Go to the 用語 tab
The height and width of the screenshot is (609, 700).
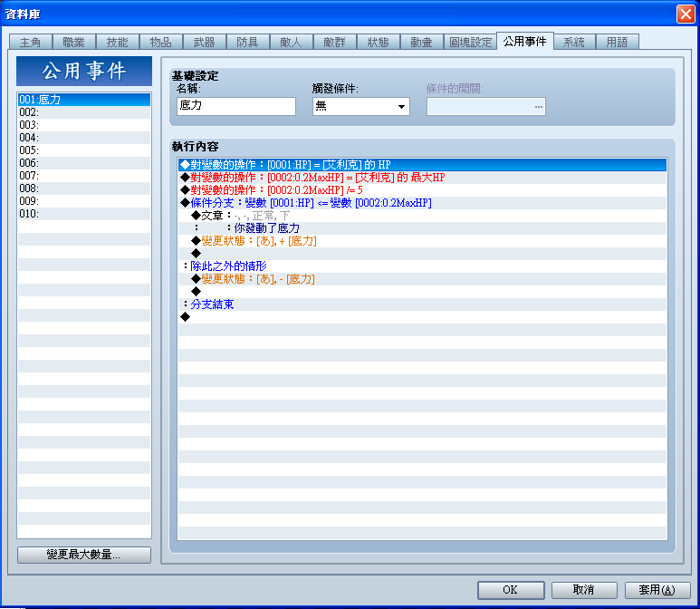(618, 42)
